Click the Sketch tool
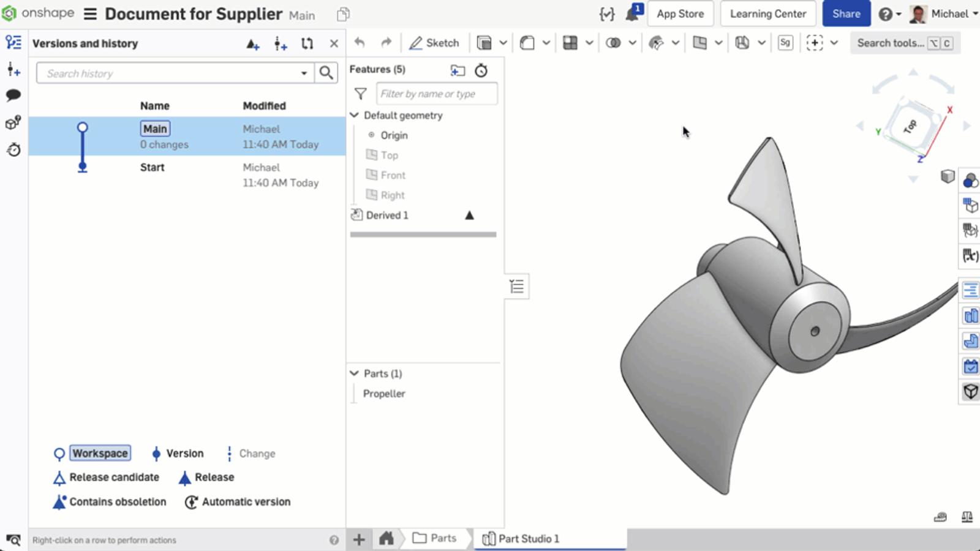980x551 pixels. coord(434,43)
